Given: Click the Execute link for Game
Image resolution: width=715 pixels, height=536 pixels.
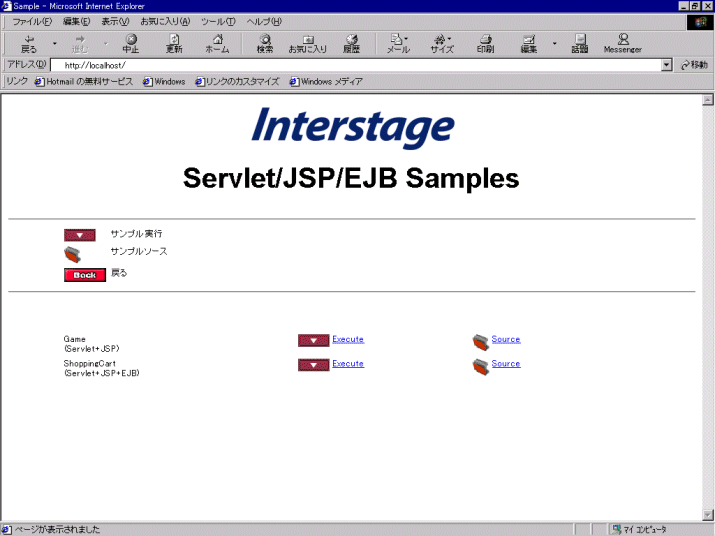Looking at the screenshot, I should (348, 339).
